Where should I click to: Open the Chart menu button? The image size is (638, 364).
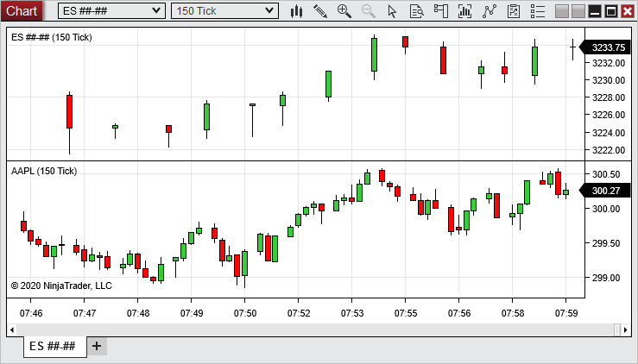click(x=22, y=10)
